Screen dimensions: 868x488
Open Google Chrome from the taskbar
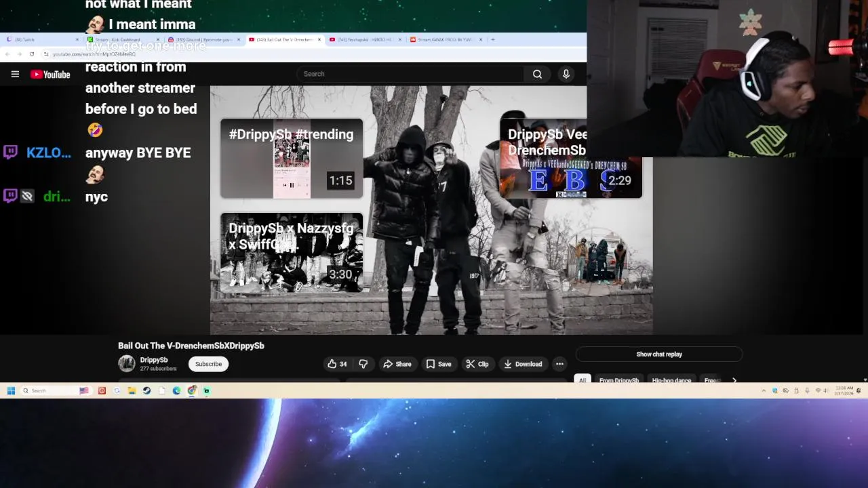click(192, 390)
